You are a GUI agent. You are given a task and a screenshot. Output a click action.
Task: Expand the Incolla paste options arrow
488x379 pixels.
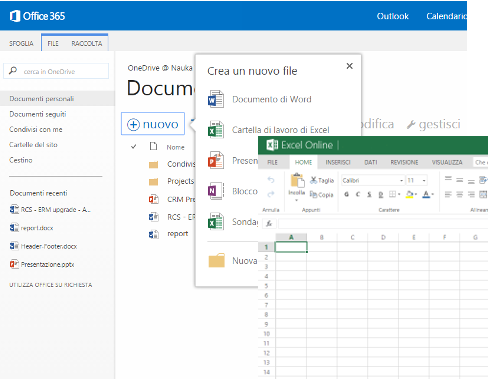point(296,200)
